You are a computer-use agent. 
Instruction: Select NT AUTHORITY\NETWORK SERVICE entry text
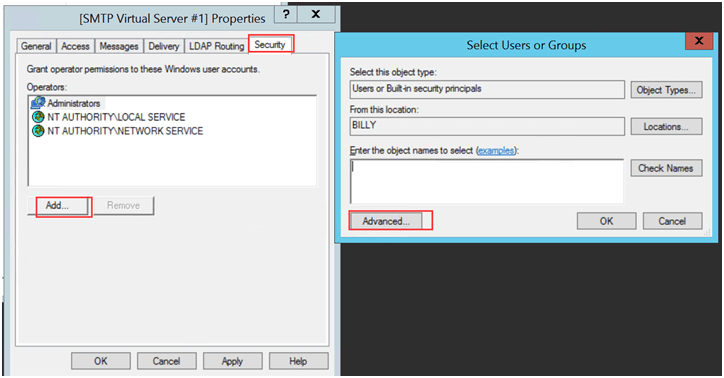click(x=125, y=131)
